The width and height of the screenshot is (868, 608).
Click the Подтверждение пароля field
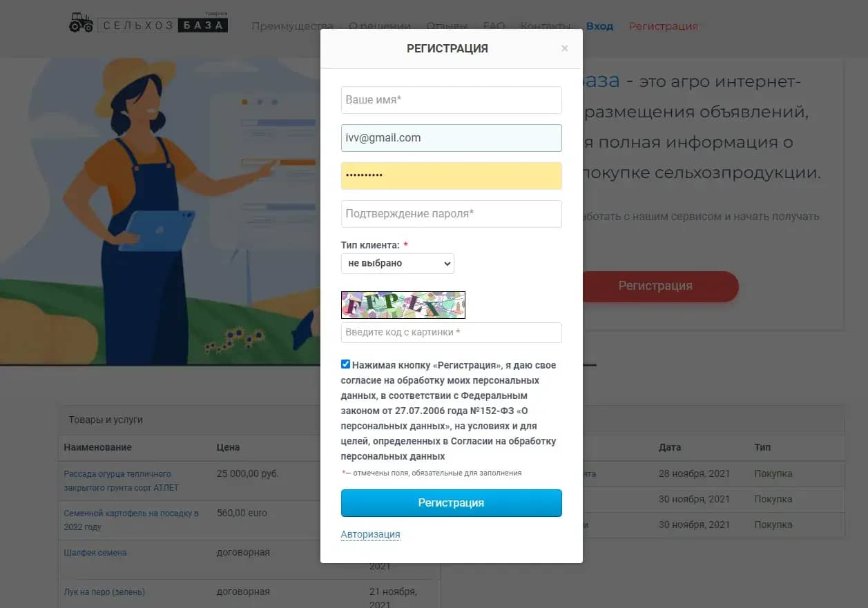(452, 214)
